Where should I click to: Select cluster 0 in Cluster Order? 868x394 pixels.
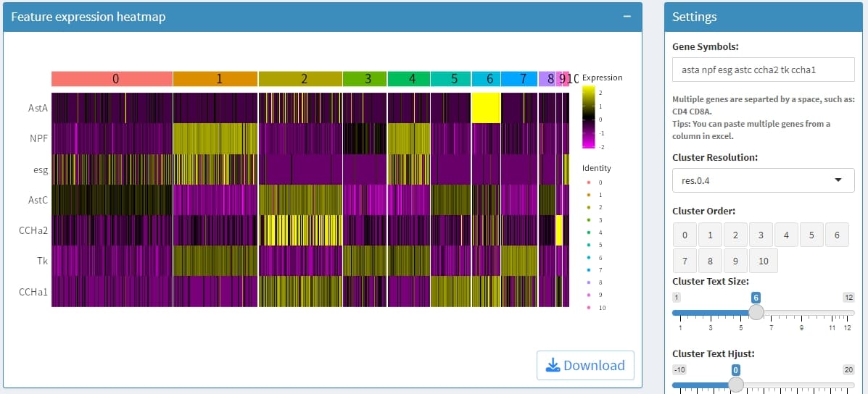685,235
